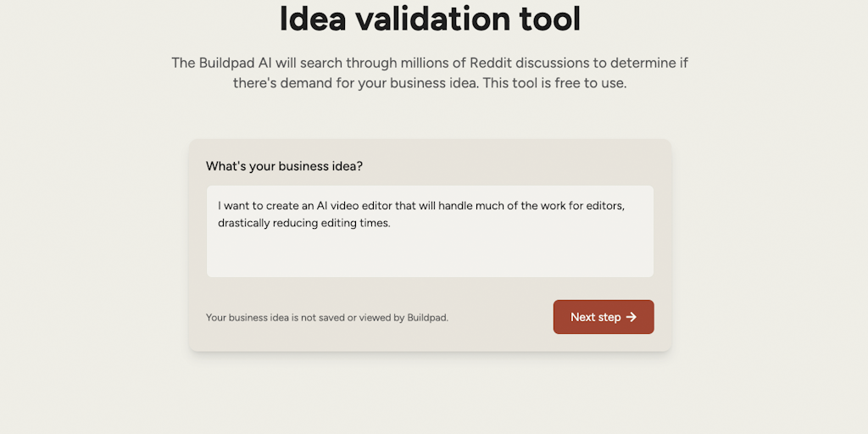The height and width of the screenshot is (434, 868).
Task: Click the Next step button
Action: coord(604,317)
